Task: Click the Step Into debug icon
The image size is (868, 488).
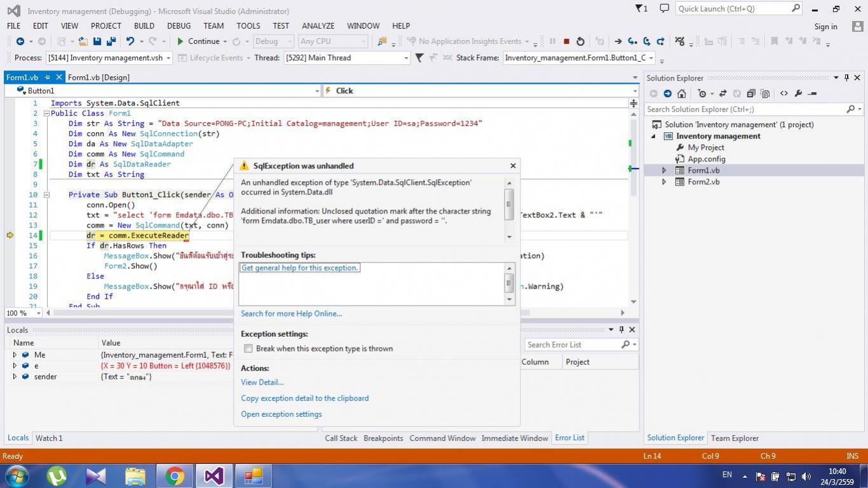Action: [632, 41]
